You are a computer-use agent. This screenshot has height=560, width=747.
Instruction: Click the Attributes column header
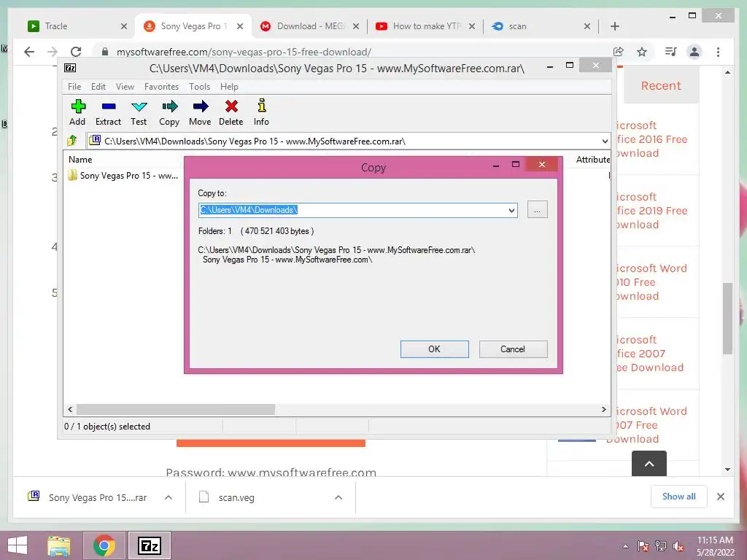pyautogui.click(x=593, y=160)
